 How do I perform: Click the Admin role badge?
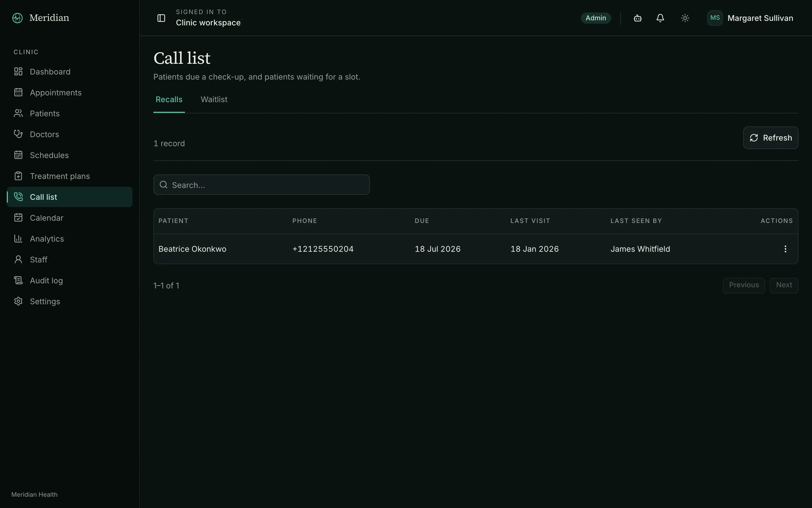(x=595, y=18)
